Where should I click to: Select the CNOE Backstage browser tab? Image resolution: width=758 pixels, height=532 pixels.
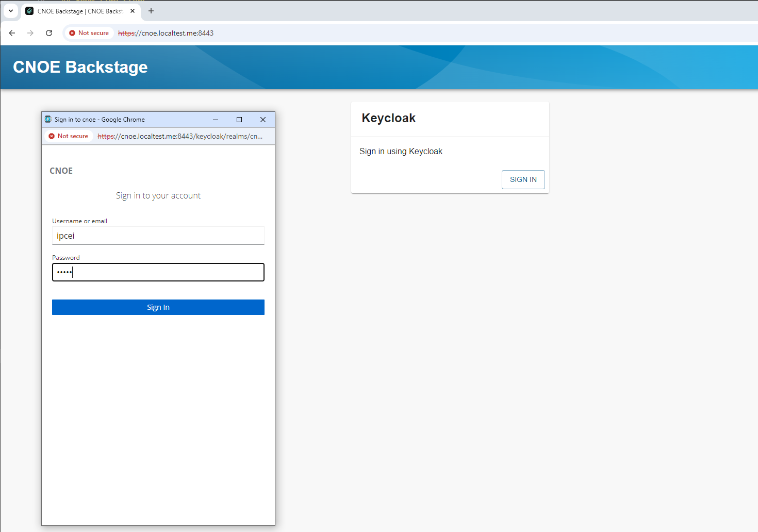(x=77, y=11)
